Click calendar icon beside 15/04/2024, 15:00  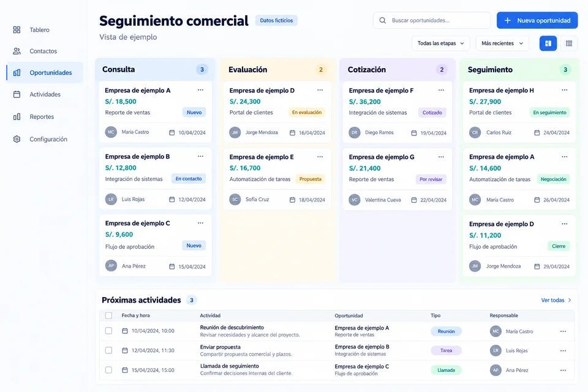(x=125, y=370)
